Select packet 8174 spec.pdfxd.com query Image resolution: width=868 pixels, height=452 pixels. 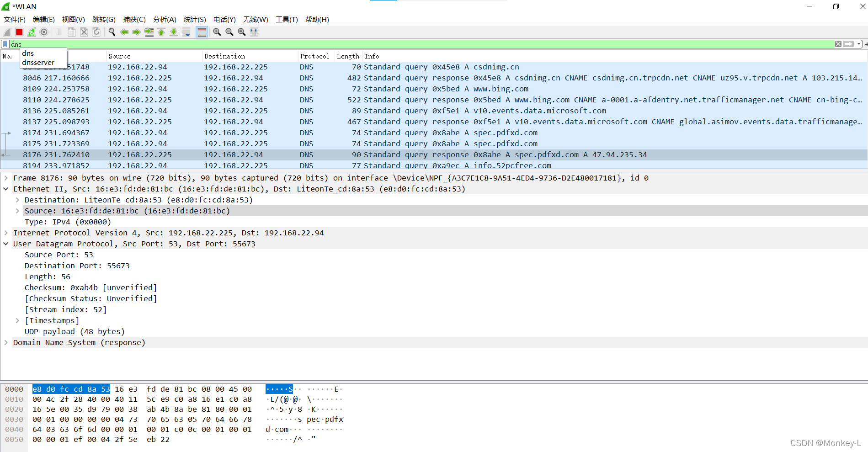pos(434,133)
